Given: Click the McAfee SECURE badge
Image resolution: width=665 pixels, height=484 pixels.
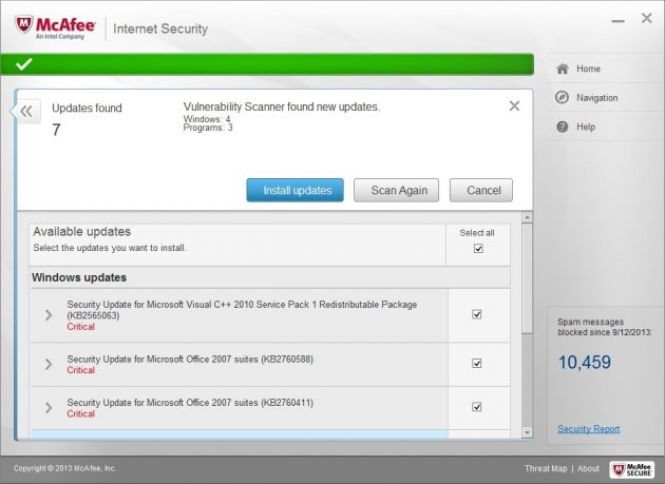Looking at the screenshot, I should [632, 469].
